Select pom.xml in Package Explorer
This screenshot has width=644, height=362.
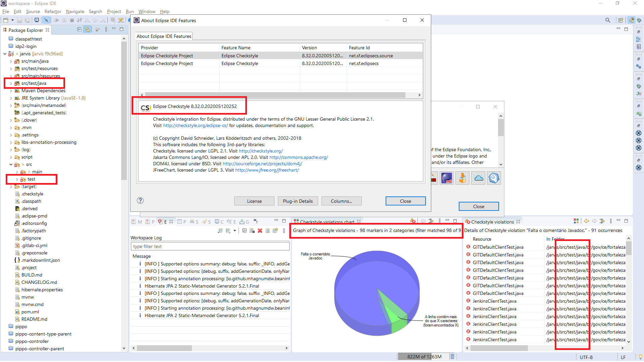tap(30, 312)
